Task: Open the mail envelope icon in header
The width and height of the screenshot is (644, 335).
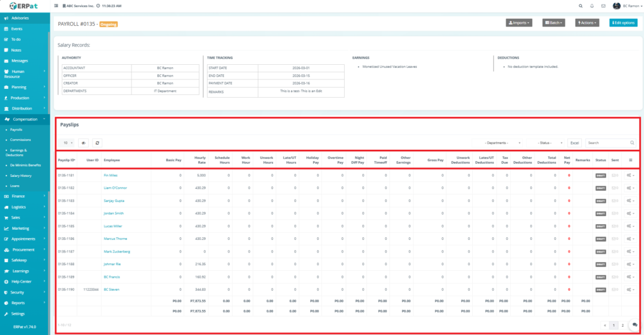Action: click(603, 6)
